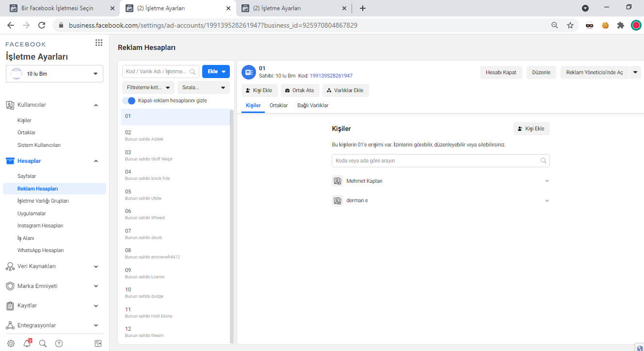Open arrow next to Reklam Yöneticisi'nde Aç
The width and height of the screenshot is (644, 351).
[x=635, y=72]
